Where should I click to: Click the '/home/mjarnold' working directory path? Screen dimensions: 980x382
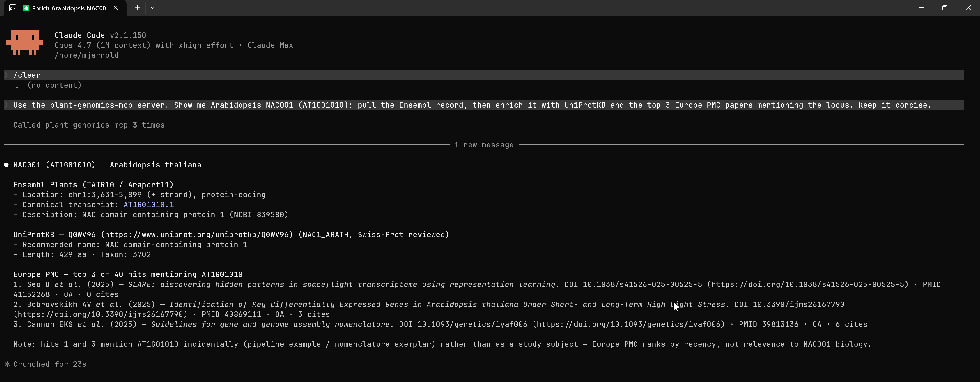(x=87, y=55)
